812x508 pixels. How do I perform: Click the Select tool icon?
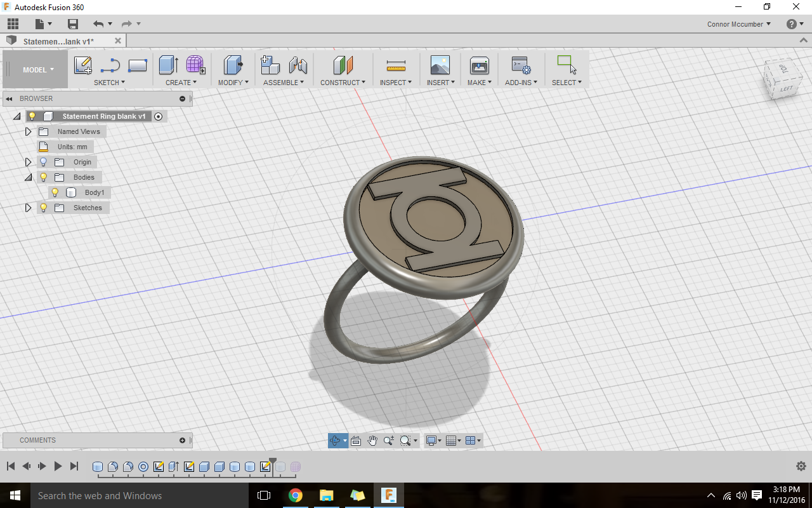tap(566, 65)
